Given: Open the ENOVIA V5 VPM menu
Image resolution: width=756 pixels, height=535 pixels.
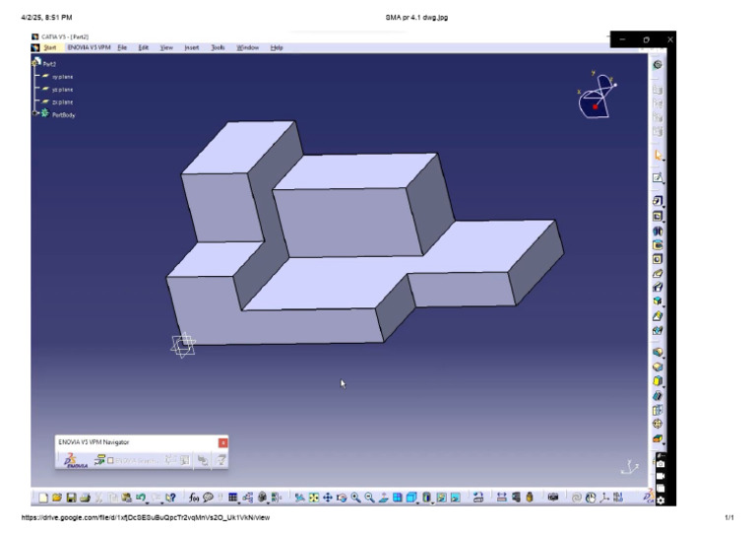Looking at the screenshot, I should (x=89, y=47).
